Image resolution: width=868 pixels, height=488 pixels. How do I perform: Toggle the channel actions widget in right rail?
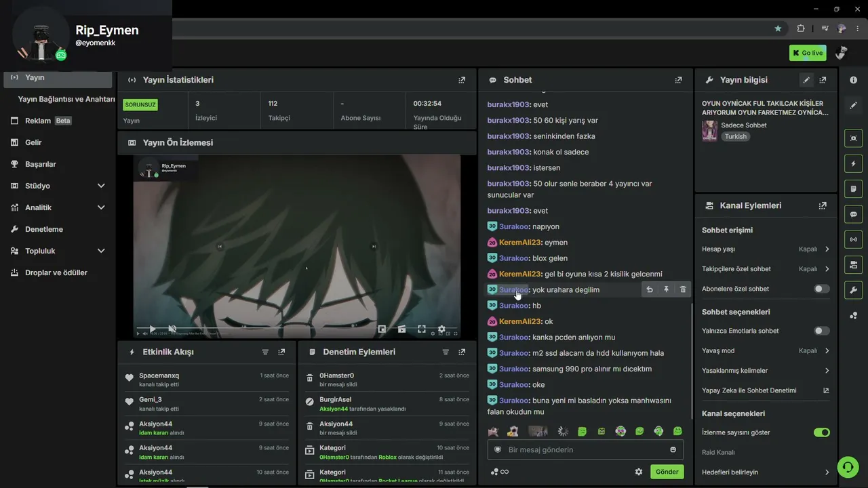coord(853,264)
